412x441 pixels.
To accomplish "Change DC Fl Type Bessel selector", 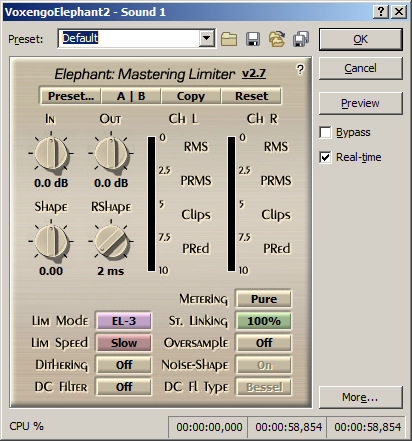I will point(264,387).
